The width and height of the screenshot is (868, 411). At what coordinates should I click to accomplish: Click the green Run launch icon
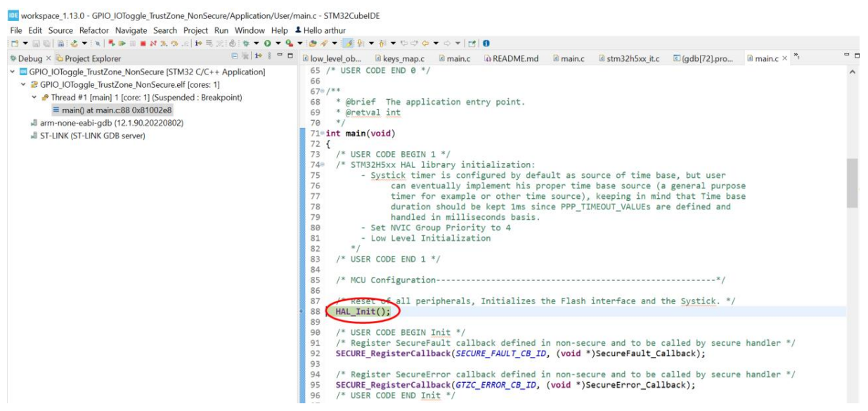[267, 44]
